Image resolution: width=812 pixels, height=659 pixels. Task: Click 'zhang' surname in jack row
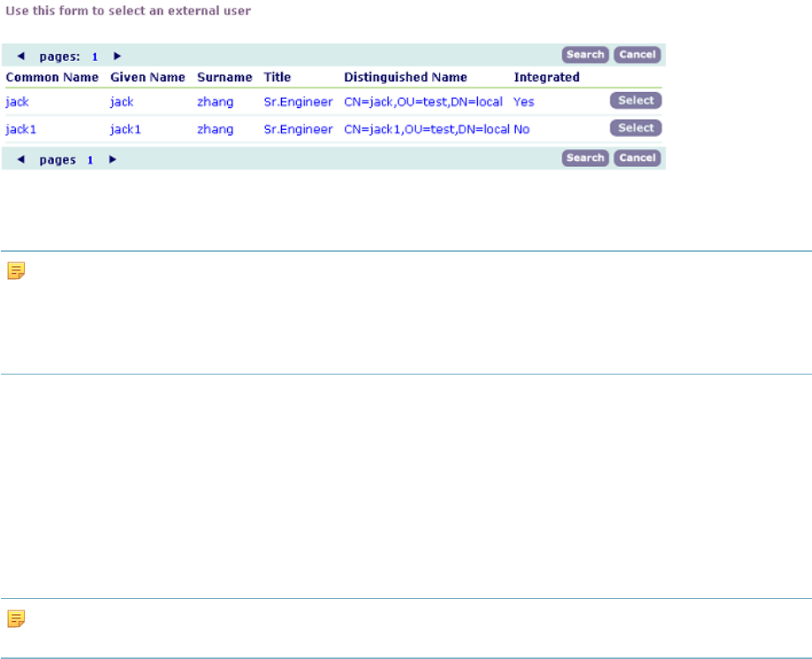215,102
